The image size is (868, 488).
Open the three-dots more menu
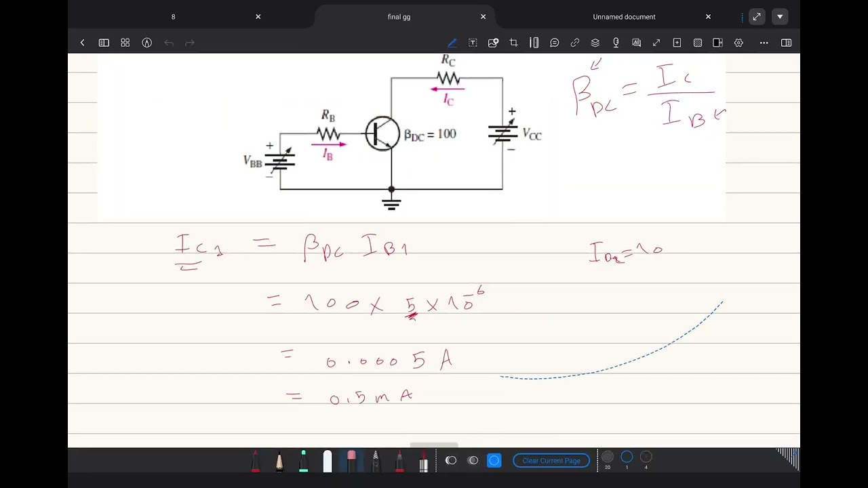tap(764, 43)
